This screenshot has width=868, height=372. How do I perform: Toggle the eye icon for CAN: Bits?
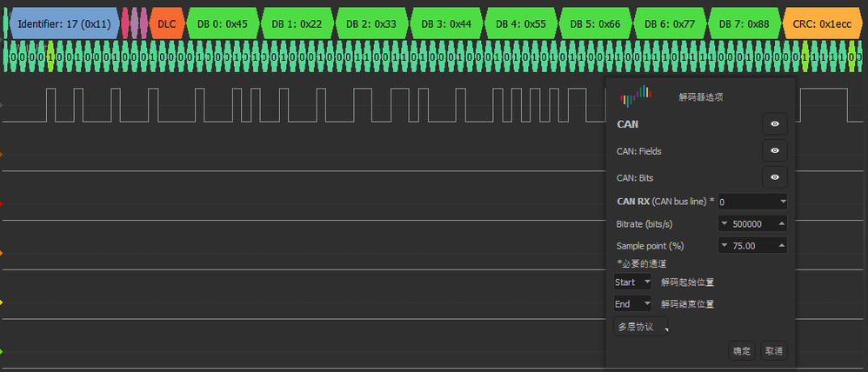[x=774, y=177]
